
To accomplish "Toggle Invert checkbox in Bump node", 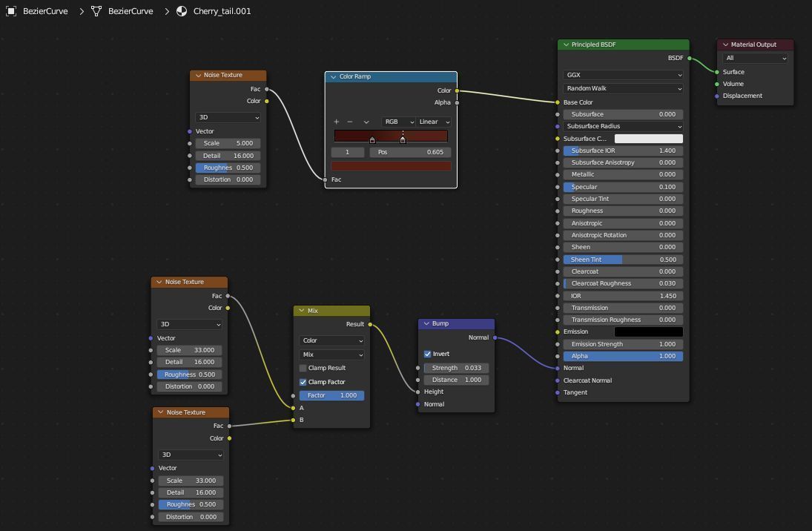I will click(x=427, y=354).
